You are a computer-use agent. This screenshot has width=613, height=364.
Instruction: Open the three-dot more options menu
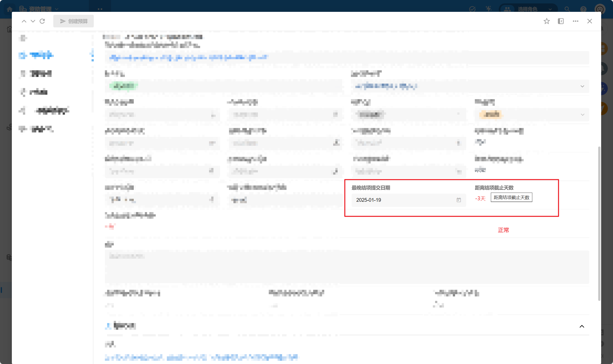click(575, 21)
